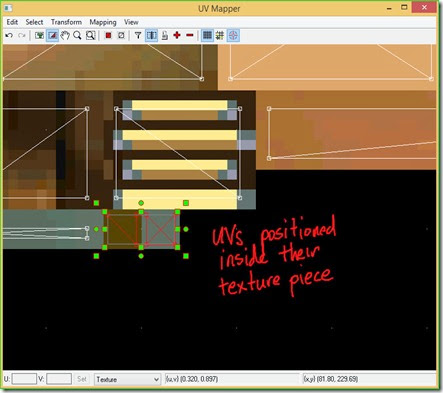The height and width of the screenshot is (393, 443).
Task: Close the UV Mapper window
Action: [424, 7]
